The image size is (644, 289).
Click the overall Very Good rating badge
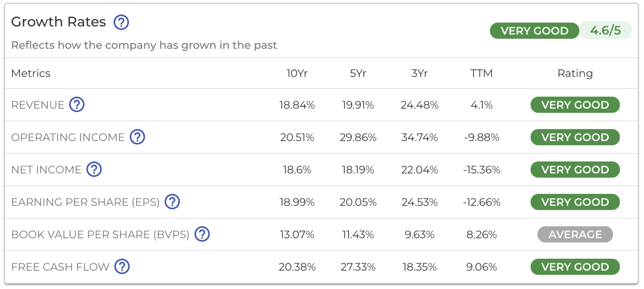tap(534, 31)
